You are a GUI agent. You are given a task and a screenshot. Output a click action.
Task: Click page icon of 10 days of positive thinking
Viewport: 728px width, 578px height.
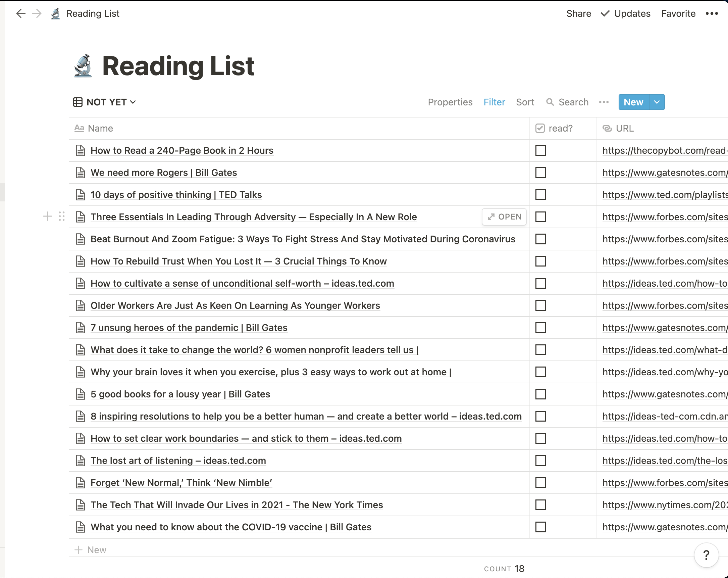click(x=81, y=195)
